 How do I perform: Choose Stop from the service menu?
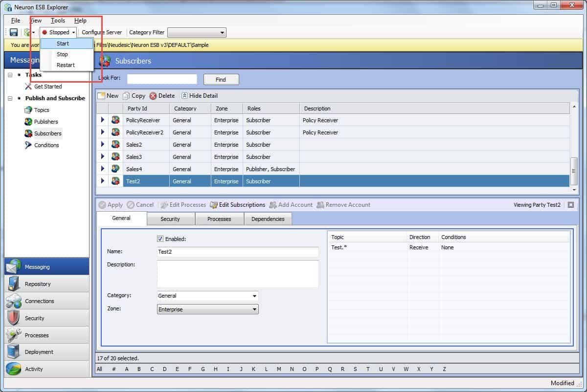[67, 54]
